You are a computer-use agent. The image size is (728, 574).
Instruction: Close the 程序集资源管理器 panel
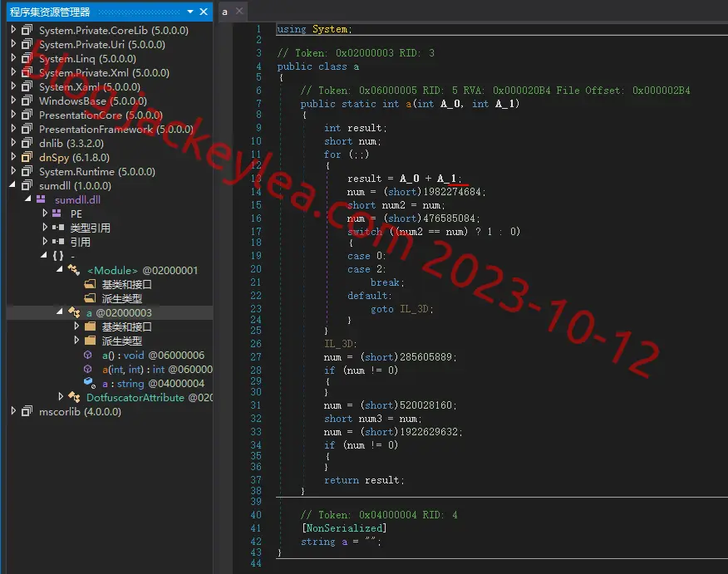204,12
